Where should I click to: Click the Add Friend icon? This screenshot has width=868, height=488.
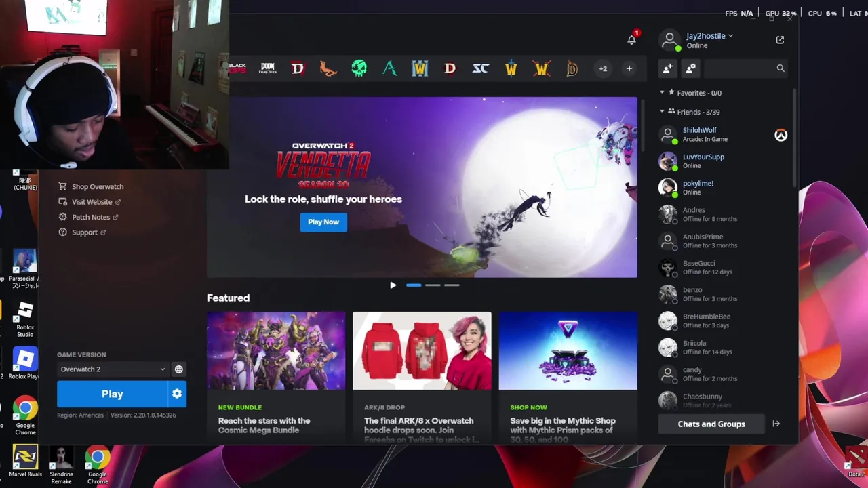(x=668, y=68)
